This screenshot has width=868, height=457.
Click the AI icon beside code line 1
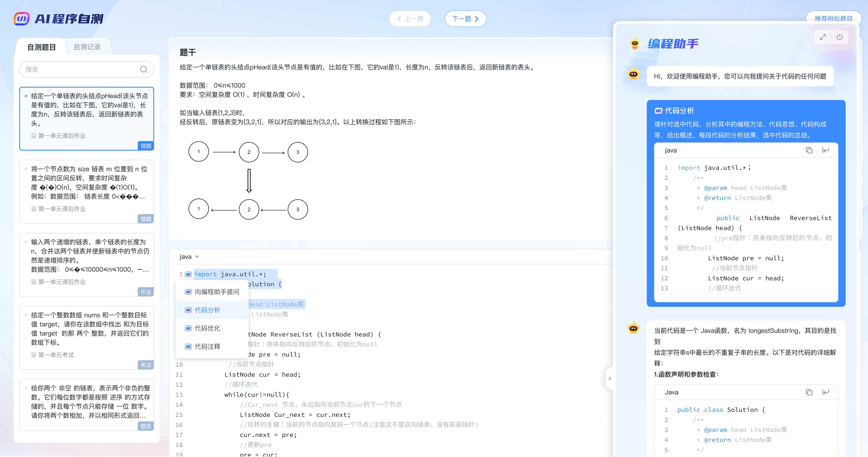click(188, 274)
